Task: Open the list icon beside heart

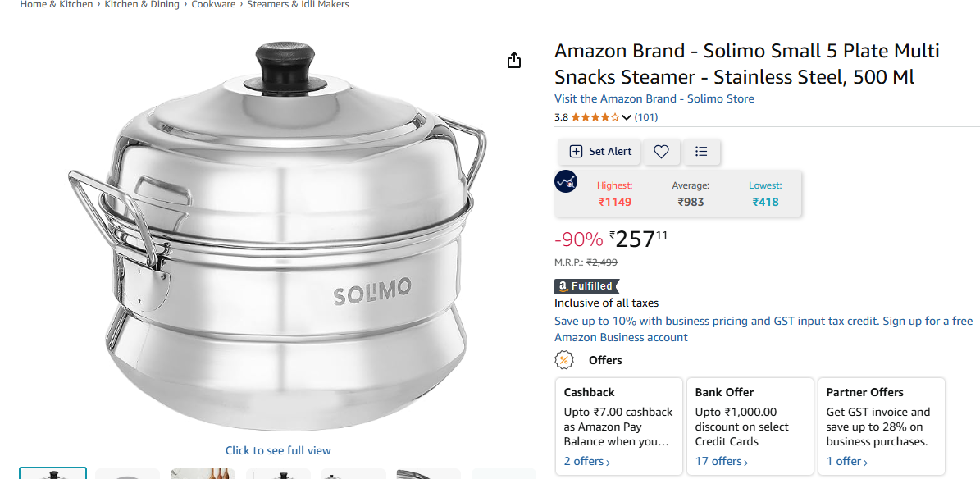Action: [x=701, y=151]
